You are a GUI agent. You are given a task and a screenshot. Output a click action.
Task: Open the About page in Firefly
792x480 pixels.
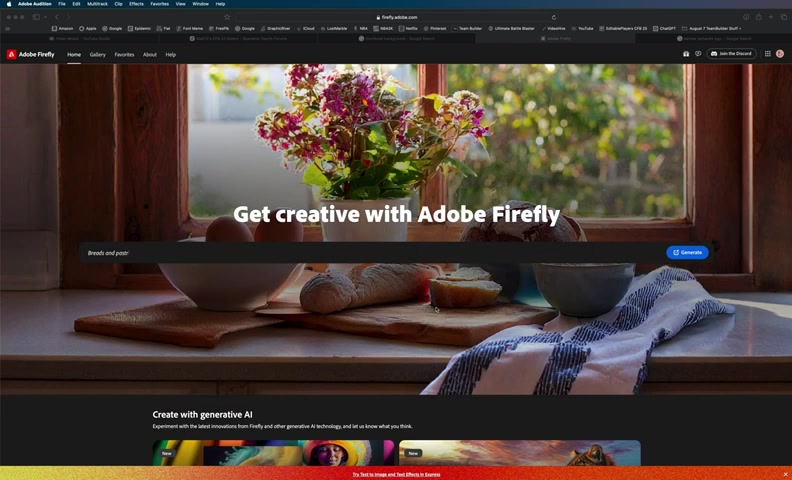tap(150, 55)
